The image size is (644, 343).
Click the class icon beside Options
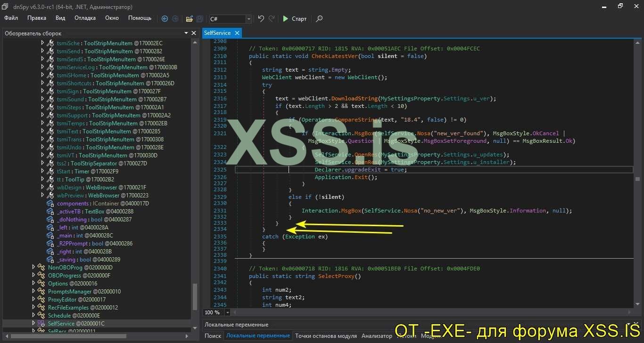coord(41,284)
